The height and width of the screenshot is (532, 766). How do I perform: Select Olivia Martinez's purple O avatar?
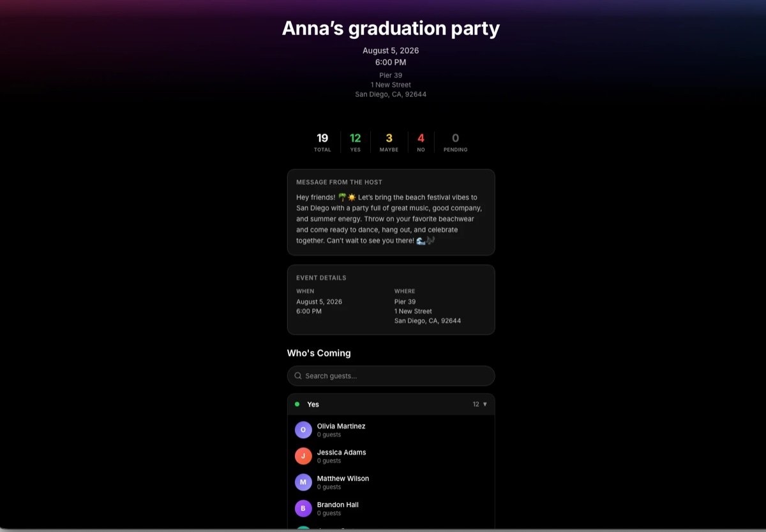(x=303, y=430)
